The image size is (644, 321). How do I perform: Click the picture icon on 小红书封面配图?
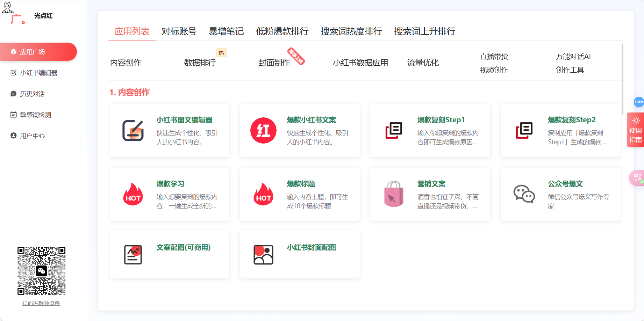point(264,255)
